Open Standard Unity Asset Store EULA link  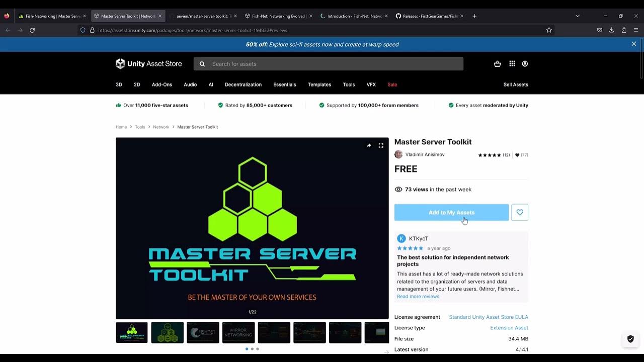489,317
